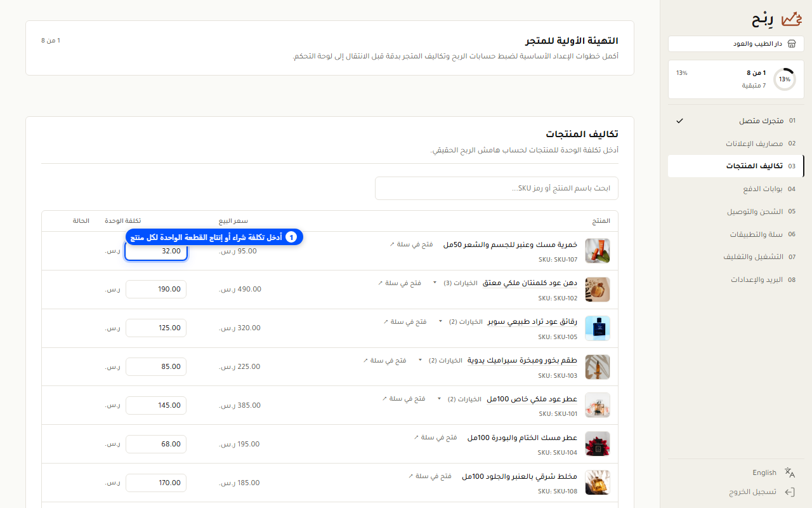
Task: Edit unit cost 85.00 for SKU-103
Action: (x=156, y=366)
